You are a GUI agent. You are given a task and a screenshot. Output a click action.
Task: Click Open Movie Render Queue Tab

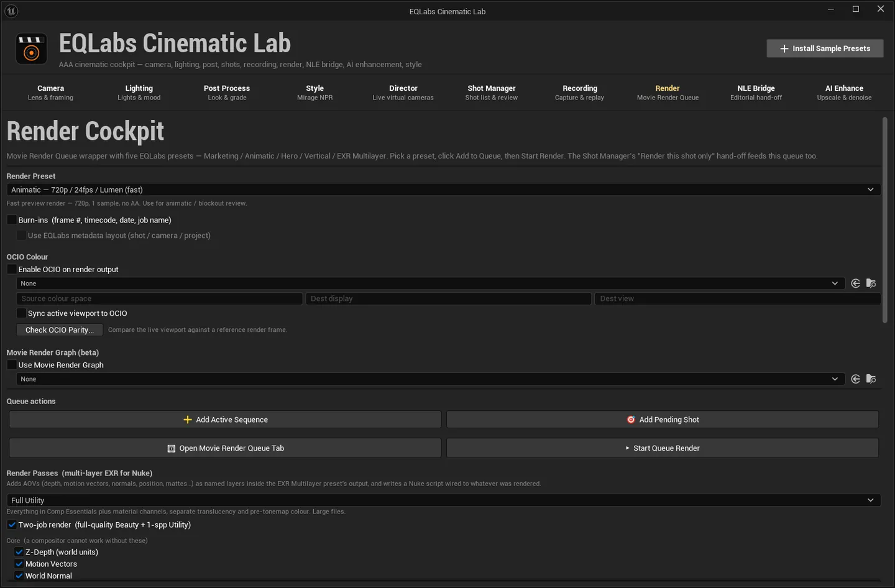click(x=225, y=448)
